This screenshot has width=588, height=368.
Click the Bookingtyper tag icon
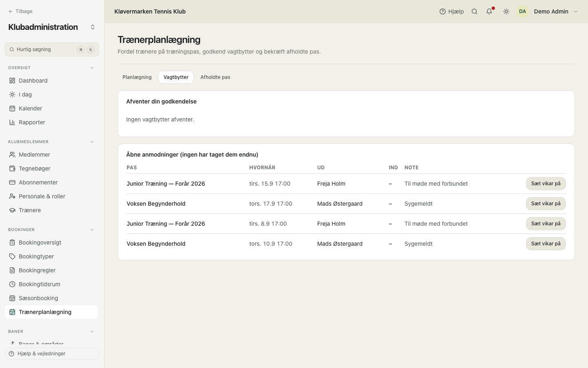[x=12, y=256]
